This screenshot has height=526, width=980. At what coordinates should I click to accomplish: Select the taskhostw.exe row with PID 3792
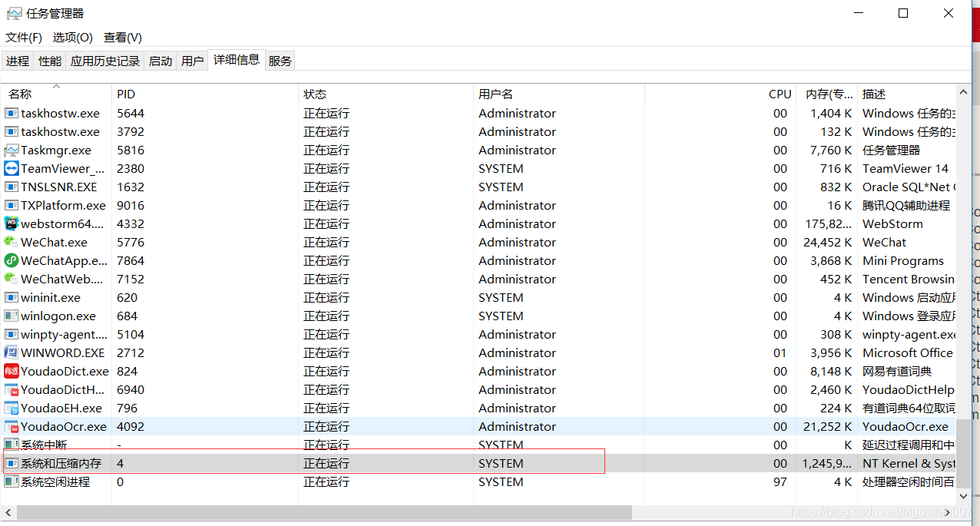pyautogui.click(x=479, y=131)
